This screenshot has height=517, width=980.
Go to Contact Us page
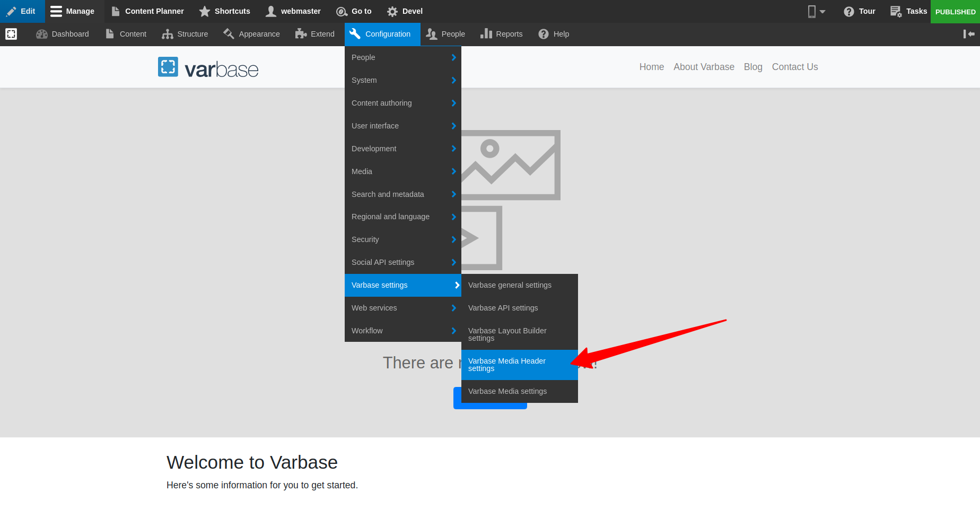coord(794,67)
